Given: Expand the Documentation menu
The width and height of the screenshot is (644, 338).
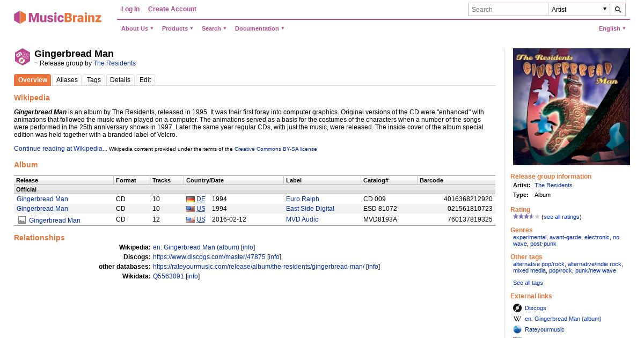Looking at the screenshot, I should 260,28.
